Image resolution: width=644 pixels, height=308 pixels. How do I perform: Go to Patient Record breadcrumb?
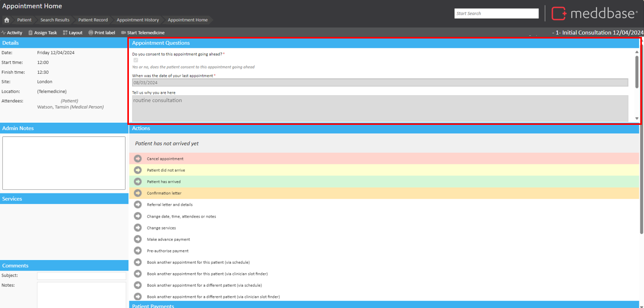click(x=93, y=20)
